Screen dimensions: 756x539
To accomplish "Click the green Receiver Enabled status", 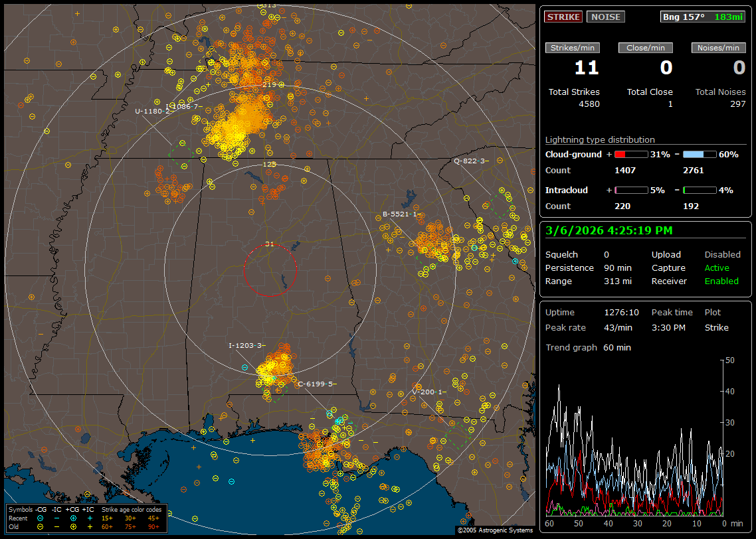I will click(x=721, y=281).
